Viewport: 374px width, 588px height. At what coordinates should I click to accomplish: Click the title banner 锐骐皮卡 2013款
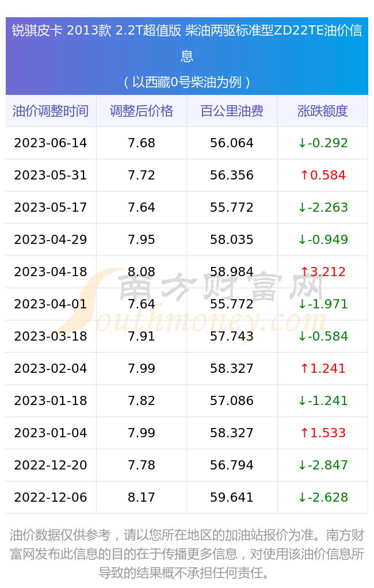point(187,56)
